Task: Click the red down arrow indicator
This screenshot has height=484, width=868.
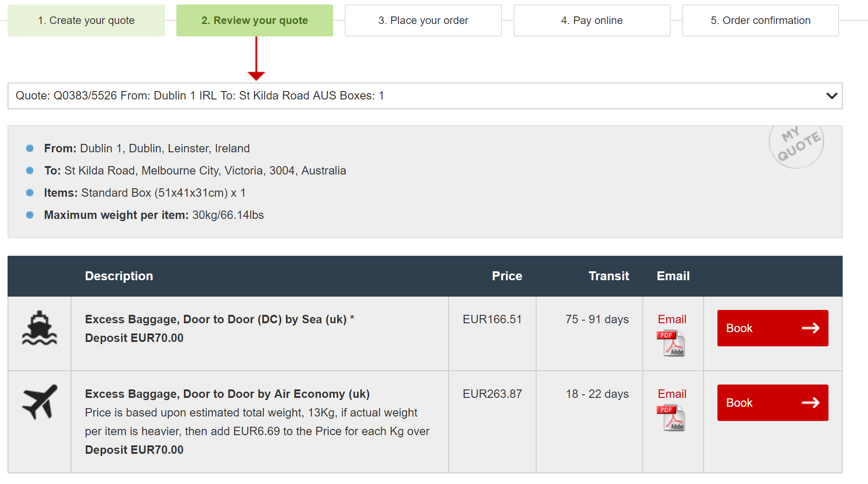Action: coord(256,59)
